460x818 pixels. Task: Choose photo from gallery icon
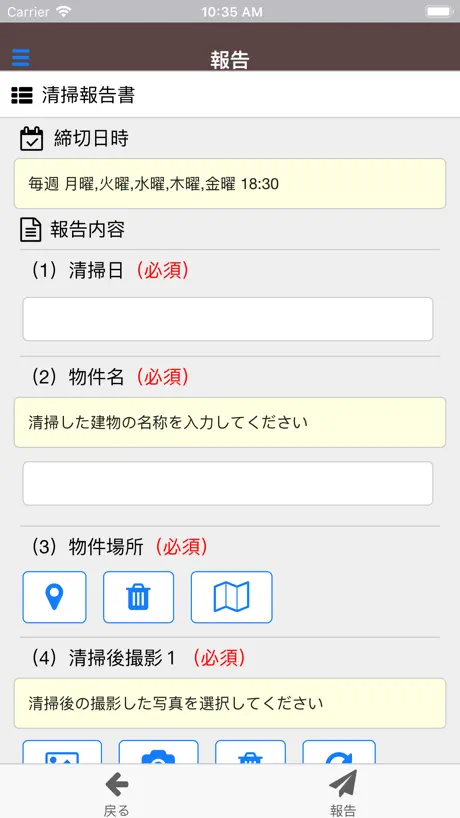62,752
